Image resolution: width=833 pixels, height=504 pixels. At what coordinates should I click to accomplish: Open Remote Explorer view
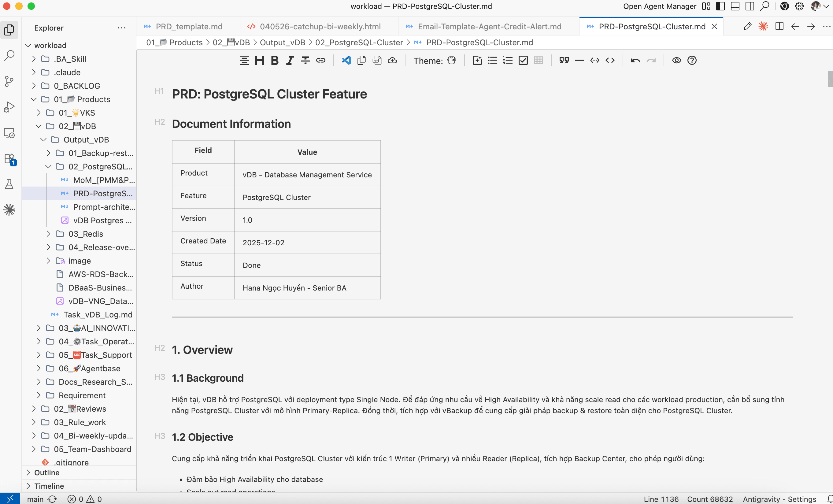9,133
